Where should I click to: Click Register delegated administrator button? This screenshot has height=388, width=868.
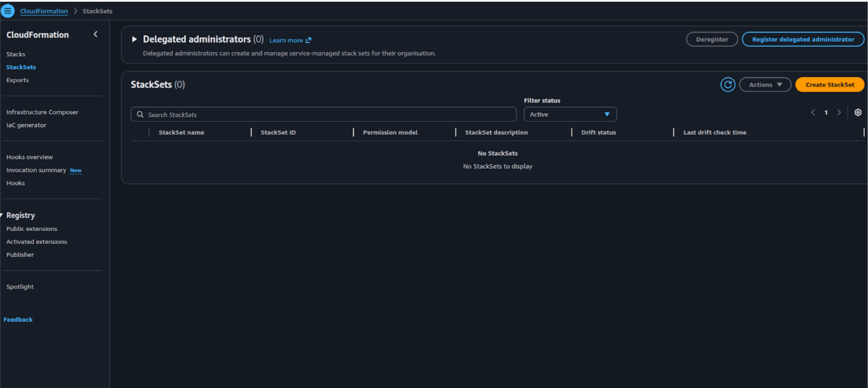pos(803,39)
